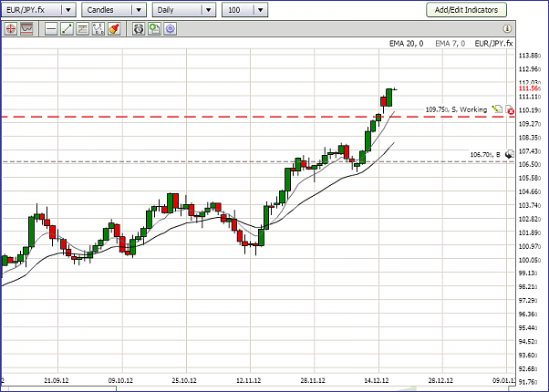Click the latest green candle near 111.56
The width and height of the screenshot is (549, 392).
tap(389, 98)
